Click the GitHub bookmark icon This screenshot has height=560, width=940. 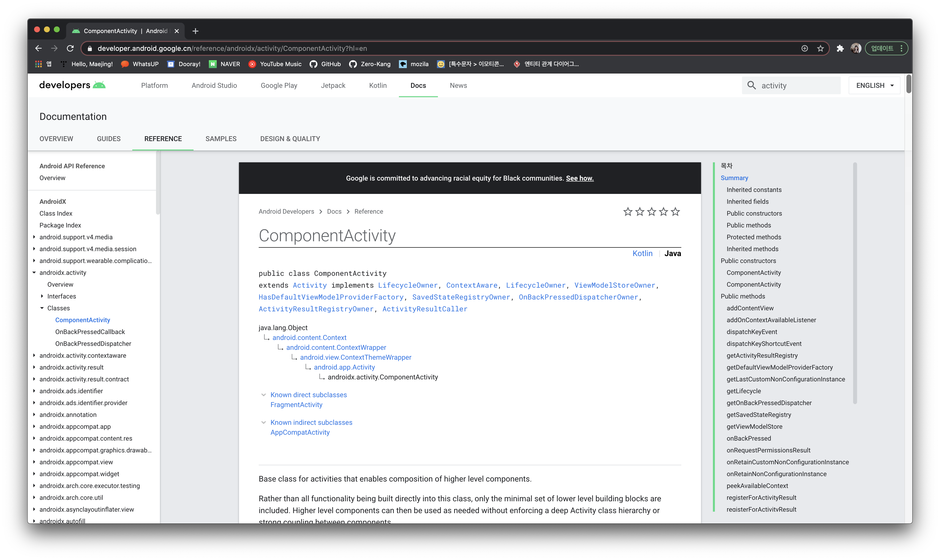coord(313,64)
